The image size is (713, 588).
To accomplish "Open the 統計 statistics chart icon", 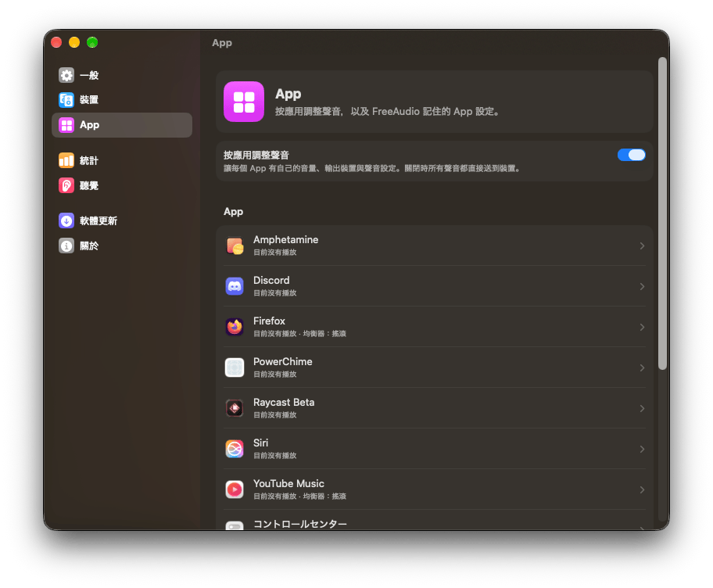I will tap(66, 160).
